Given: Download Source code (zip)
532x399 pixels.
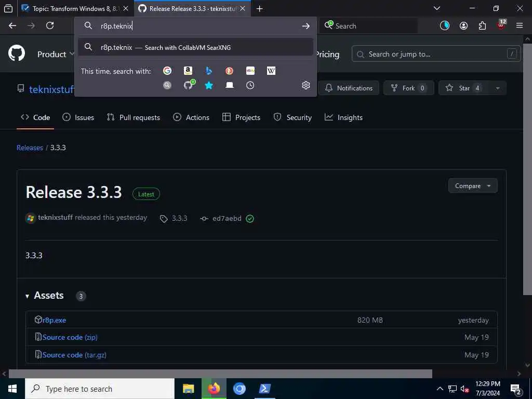Looking at the screenshot, I should [70, 337].
